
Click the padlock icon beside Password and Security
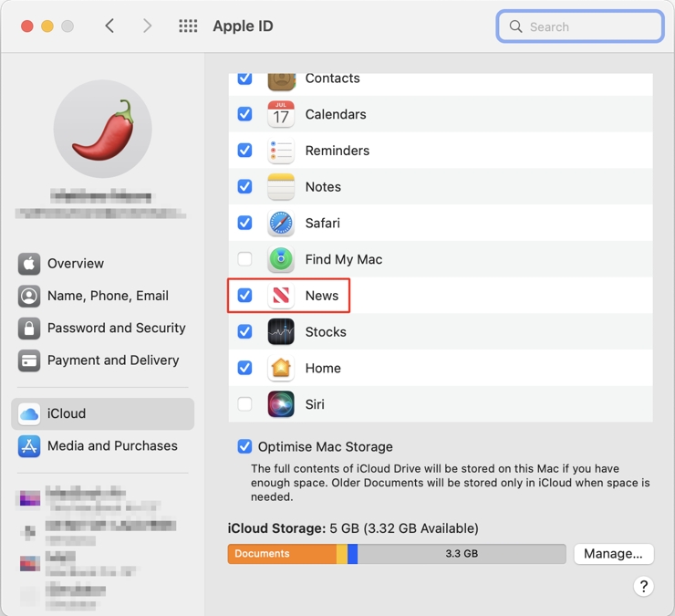pyautogui.click(x=29, y=329)
